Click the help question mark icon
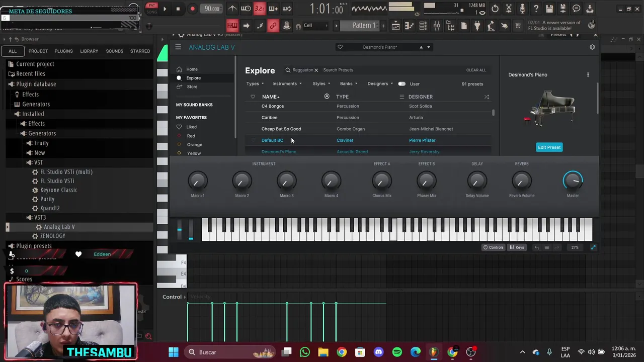This screenshot has height=362, width=644. pos(536,9)
